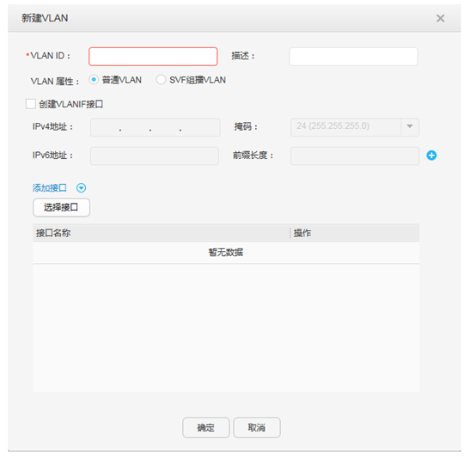Click the IPv4地址 input field
This screenshot has width=476, height=458.
click(156, 127)
